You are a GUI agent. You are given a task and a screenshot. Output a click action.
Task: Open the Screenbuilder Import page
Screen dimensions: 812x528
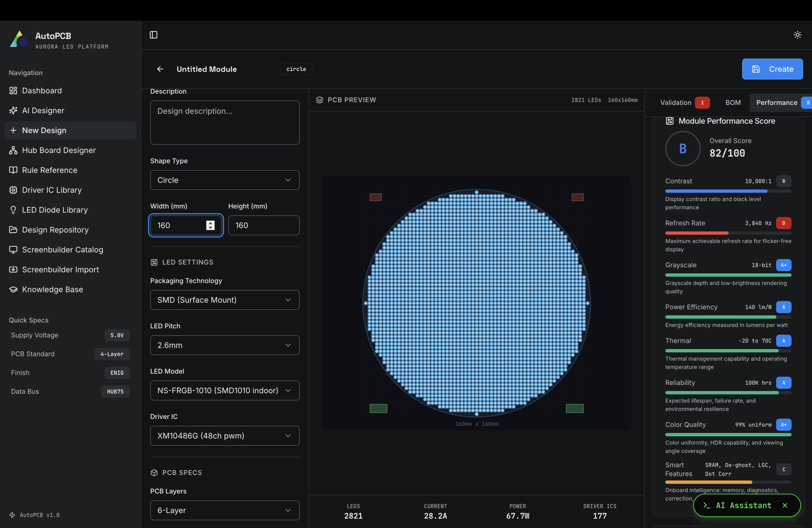60,270
